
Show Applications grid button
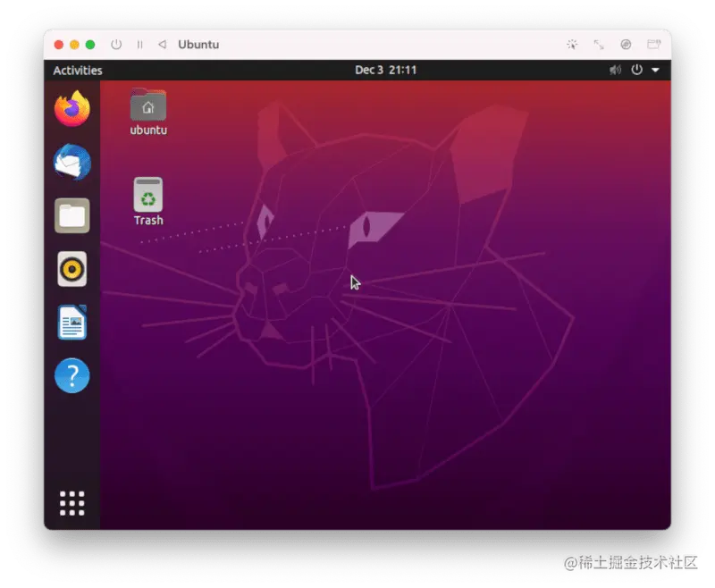(72, 503)
